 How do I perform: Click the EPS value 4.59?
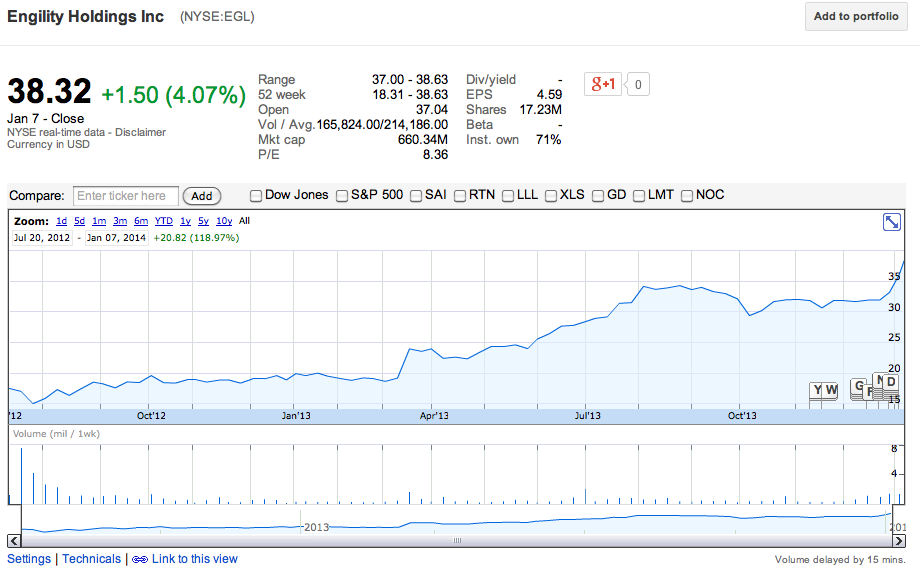pyautogui.click(x=549, y=94)
